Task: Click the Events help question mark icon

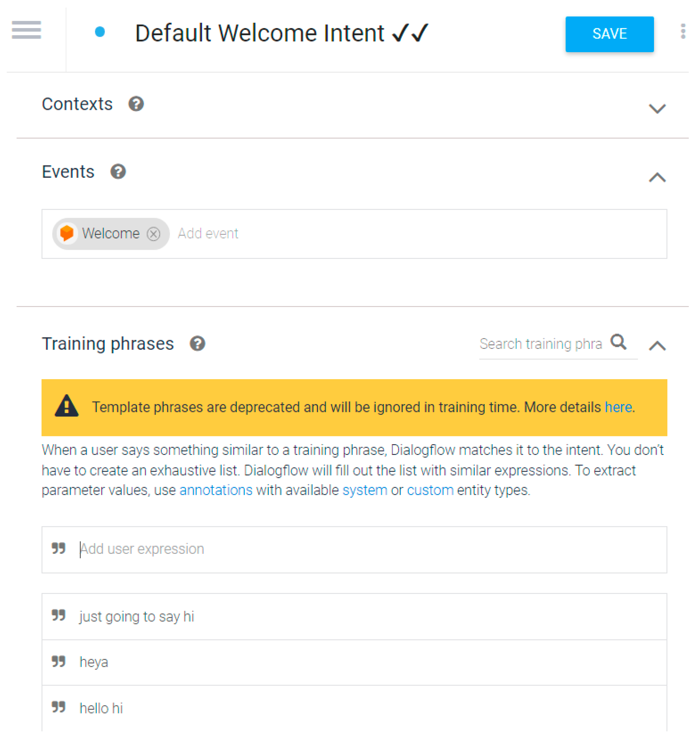Action: [x=118, y=172]
